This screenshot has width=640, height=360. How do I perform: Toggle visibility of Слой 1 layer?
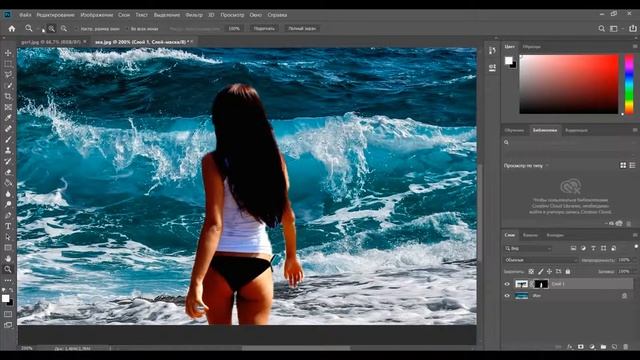tap(507, 284)
